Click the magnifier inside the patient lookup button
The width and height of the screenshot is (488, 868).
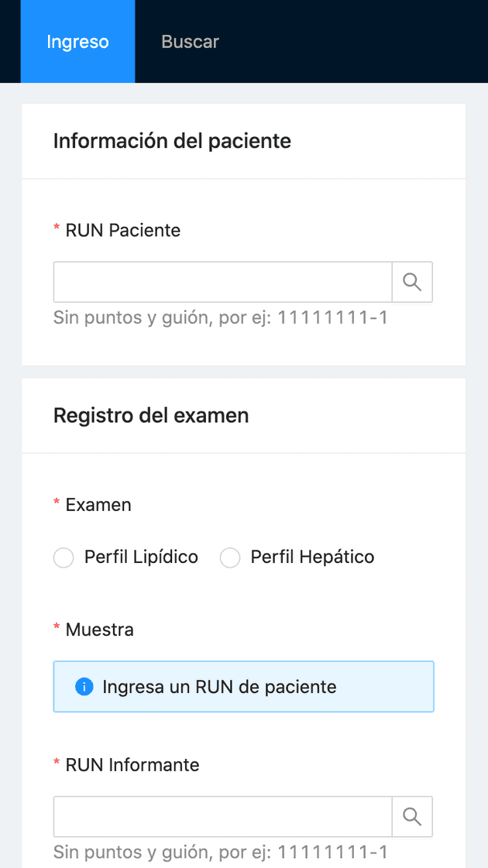[412, 282]
